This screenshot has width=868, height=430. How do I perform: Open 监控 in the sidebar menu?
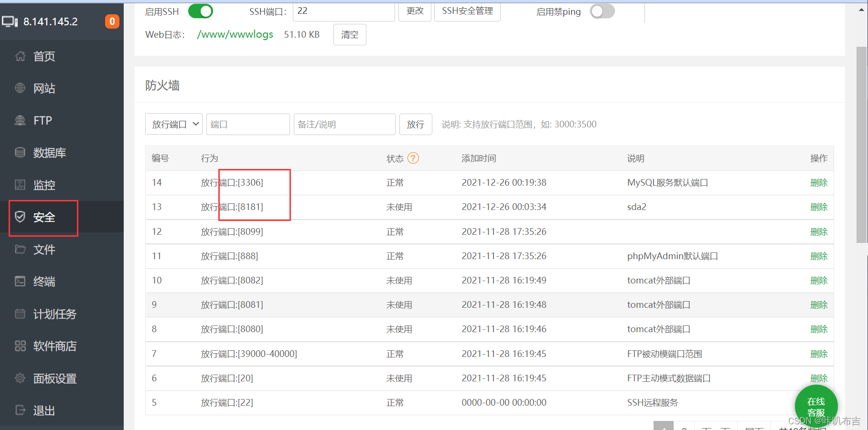click(44, 185)
